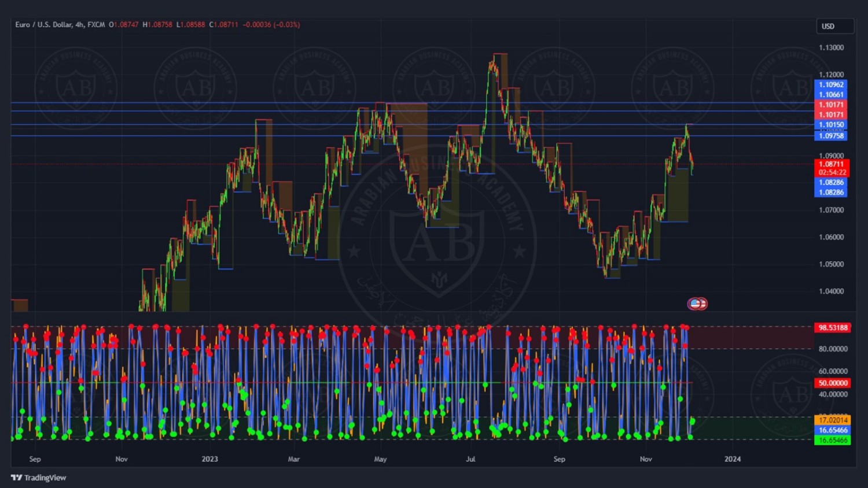This screenshot has width=868, height=488.
Task: Open the USD currency selector
Action: point(834,26)
